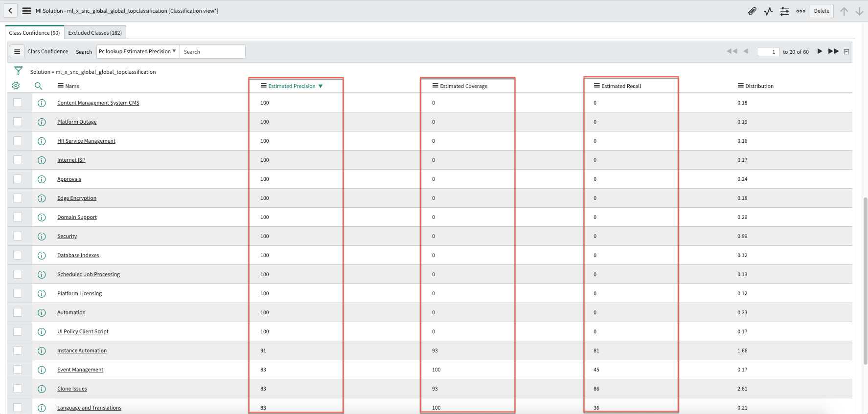Open the UI Policy Client Script link

(x=83, y=331)
